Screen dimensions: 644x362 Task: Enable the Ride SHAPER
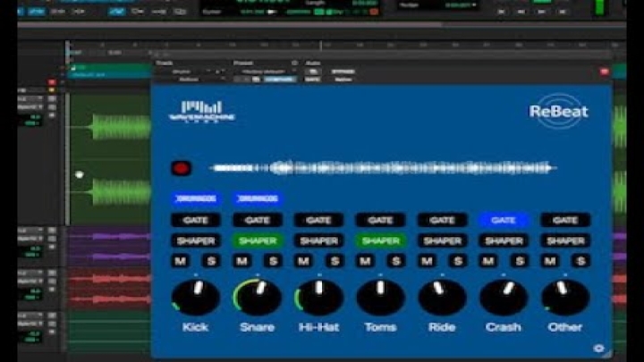(442, 241)
